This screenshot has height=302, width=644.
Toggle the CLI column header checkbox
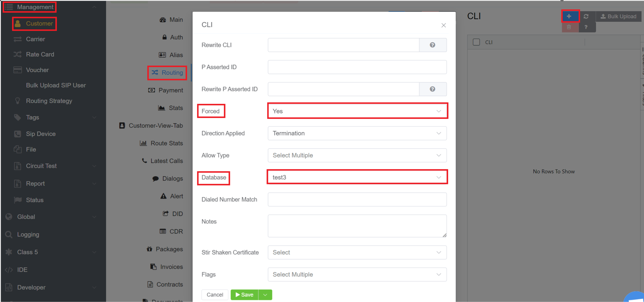pos(476,42)
